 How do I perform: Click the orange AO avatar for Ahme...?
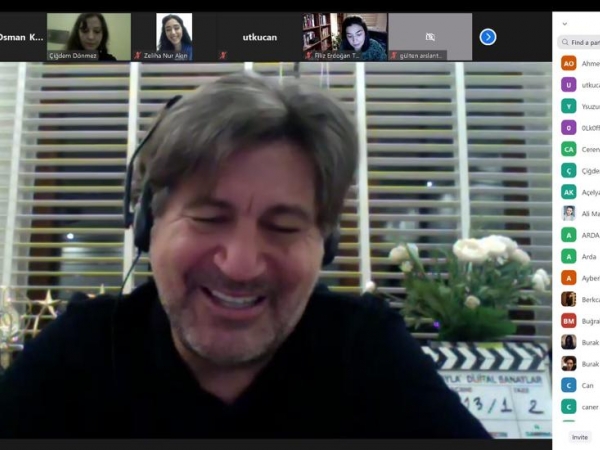[x=569, y=63]
